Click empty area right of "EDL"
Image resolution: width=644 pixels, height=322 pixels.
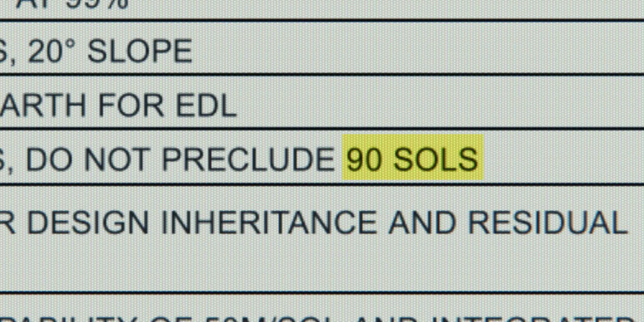[436, 106]
